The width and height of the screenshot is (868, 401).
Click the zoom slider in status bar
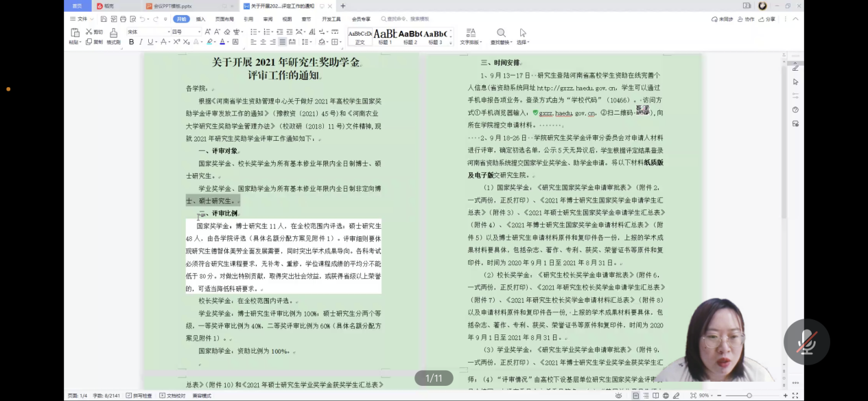tap(749, 396)
